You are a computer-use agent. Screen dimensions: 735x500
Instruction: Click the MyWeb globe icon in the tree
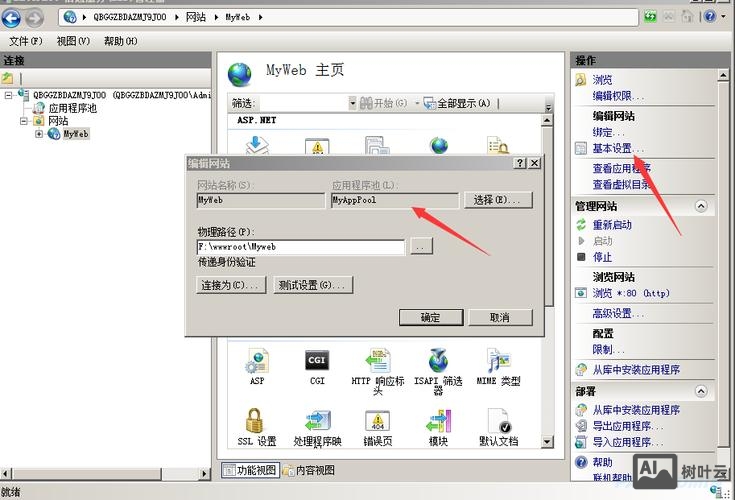[x=54, y=134]
